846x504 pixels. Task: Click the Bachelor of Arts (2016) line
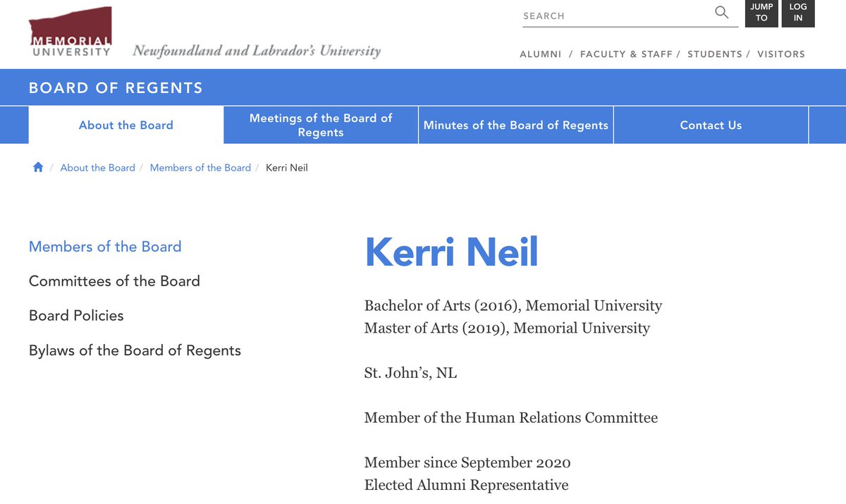513,306
